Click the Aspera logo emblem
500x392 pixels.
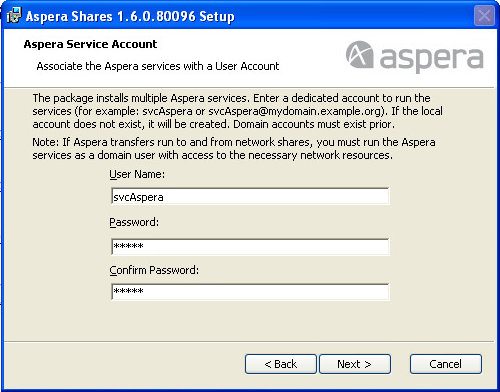pyautogui.click(x=359, y=54)
